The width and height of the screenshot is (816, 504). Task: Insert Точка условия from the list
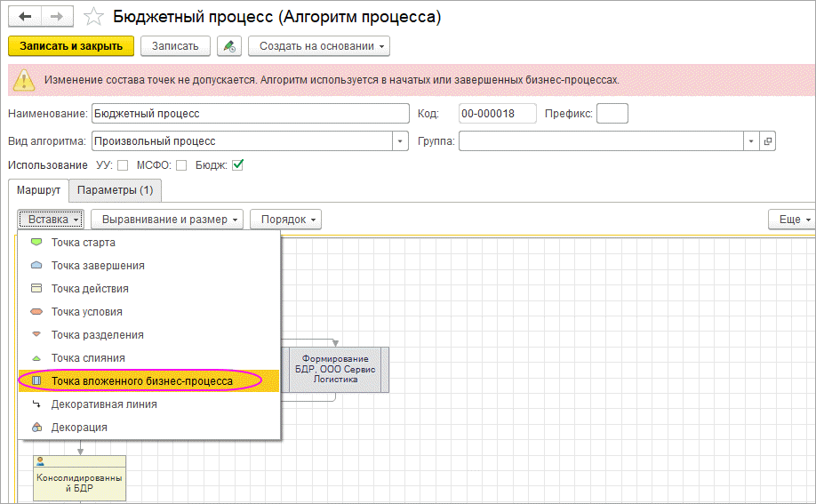(x=86, y=312)
